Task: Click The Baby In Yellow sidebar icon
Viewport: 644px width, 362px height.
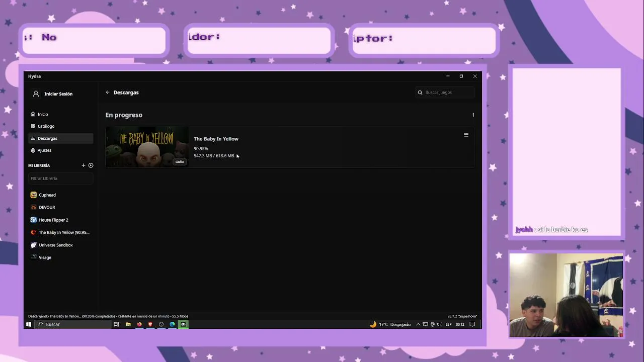Action: [34, 232]
